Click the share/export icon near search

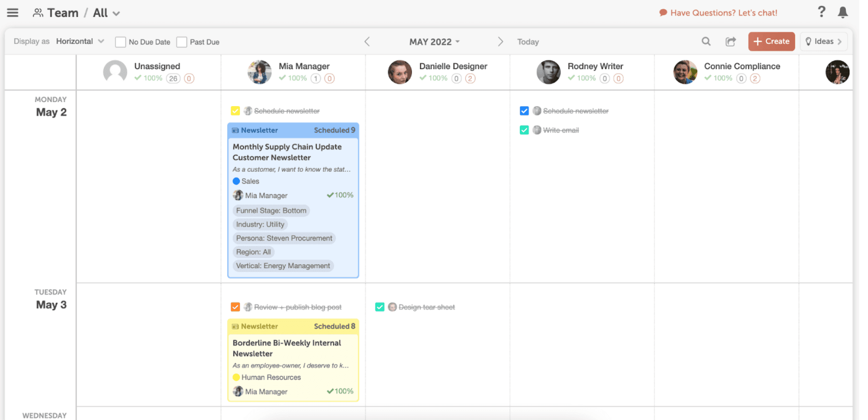coord(731,42)
